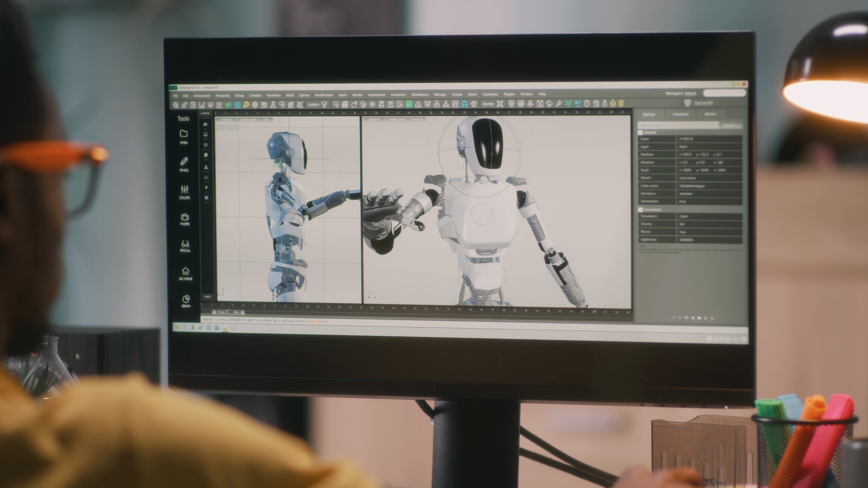
Task: Click the piggy bank toolbar icon
Action: pos(354,104)
